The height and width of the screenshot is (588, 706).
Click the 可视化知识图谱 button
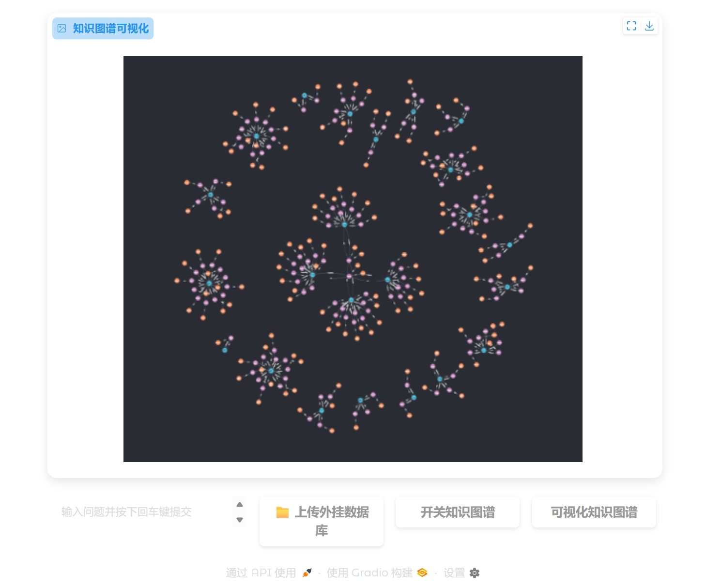(x=594, y=512)
